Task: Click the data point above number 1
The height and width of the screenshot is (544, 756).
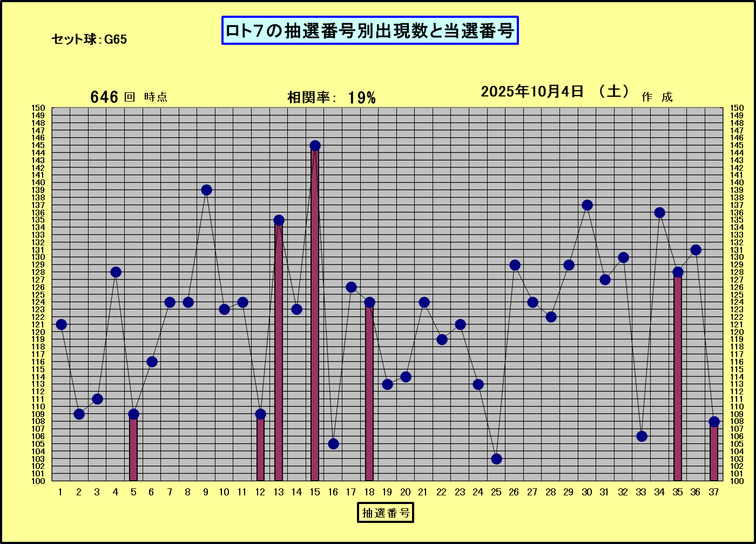Action: [61, 325]
